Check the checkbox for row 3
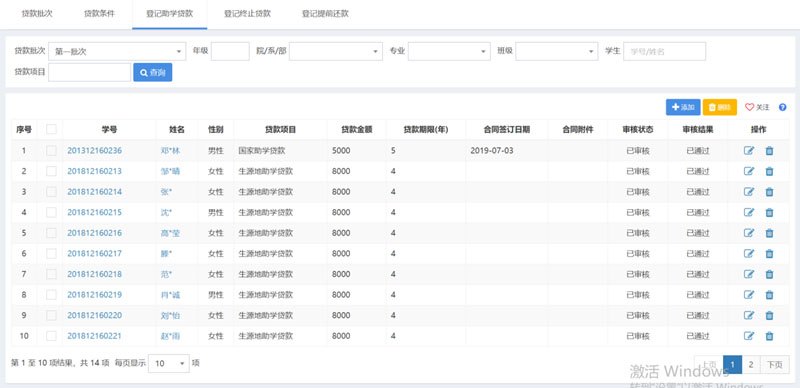The height and width of the screenshot is (388, 800). tap(52, 192)
